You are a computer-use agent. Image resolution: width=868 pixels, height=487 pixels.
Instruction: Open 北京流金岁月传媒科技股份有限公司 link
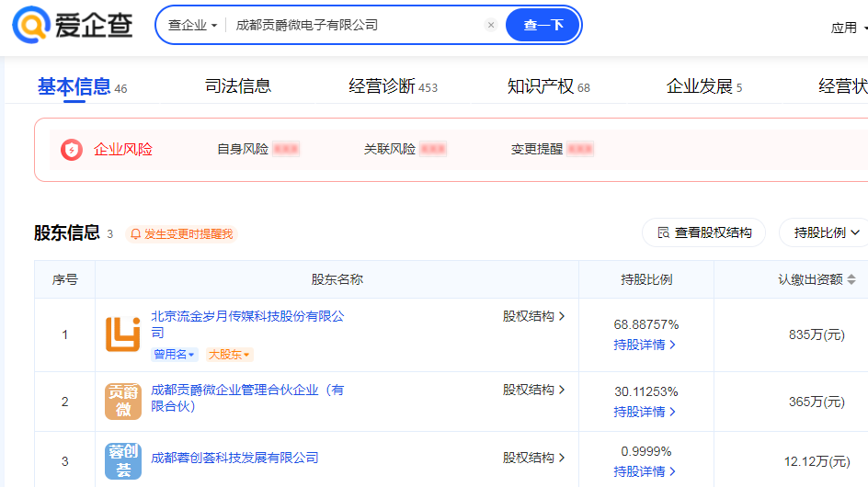pyautogui.click(x=247, y=324)
